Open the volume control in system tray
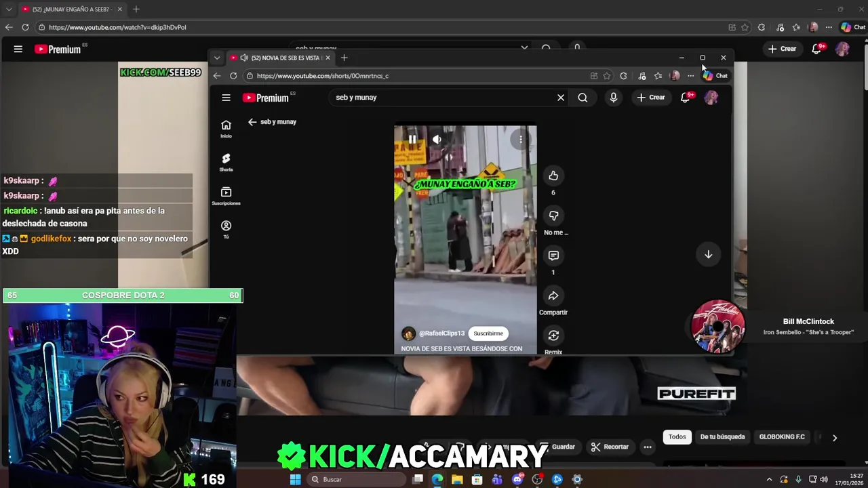The width and height of the screenshot is (868, 488). [x=824, y=479]
